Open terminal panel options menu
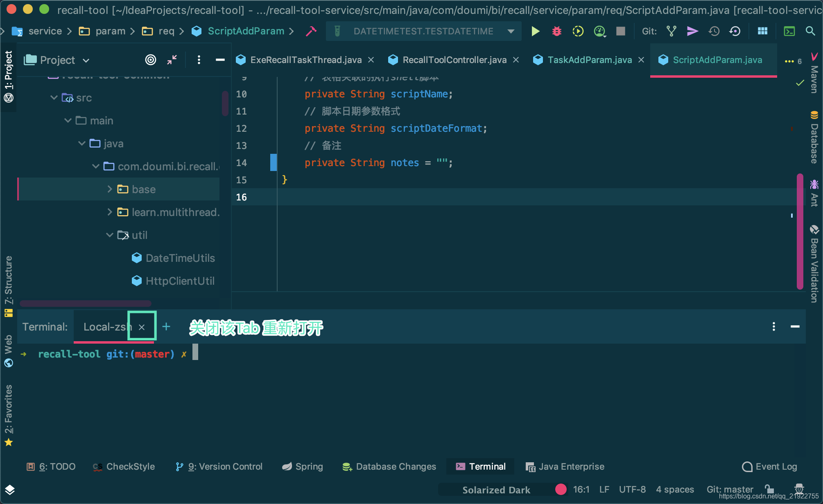This screenshot has height=504, width=823. 773,326
